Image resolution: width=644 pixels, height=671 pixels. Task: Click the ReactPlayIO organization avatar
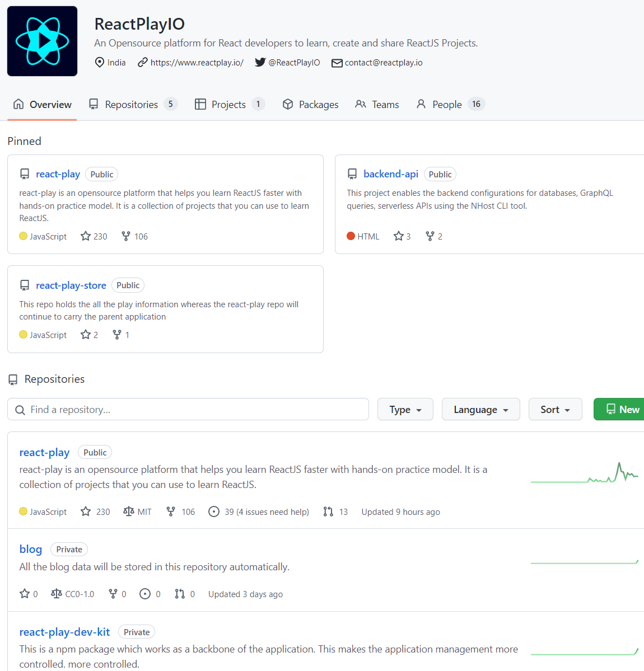click(x=42, y=40)
